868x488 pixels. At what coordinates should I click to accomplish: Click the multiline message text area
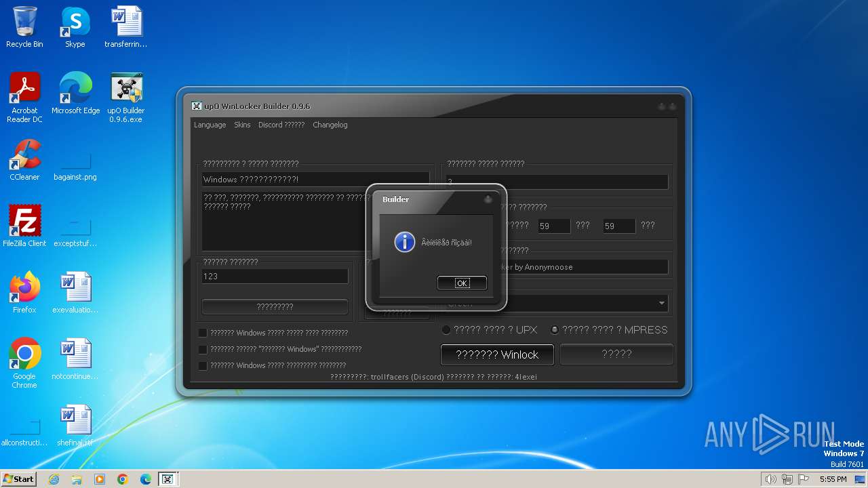pyautogui.click(x=285, y=220)
